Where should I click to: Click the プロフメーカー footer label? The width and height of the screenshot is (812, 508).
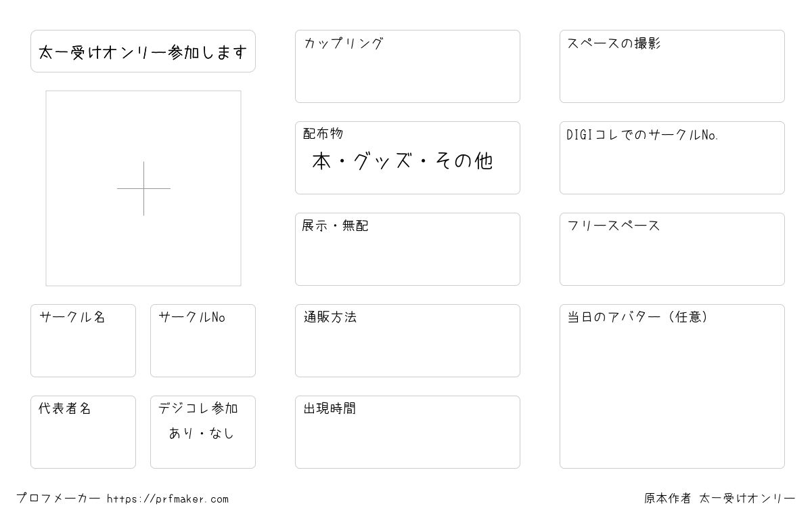pyautogui.click(x=58, y=499)
